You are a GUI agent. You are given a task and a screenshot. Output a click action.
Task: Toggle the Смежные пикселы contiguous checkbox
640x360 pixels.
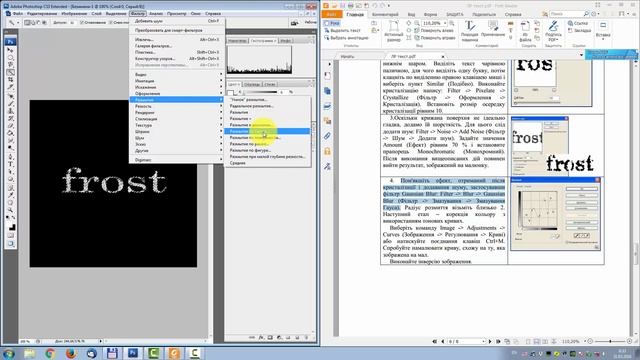[x=111, y=23]
